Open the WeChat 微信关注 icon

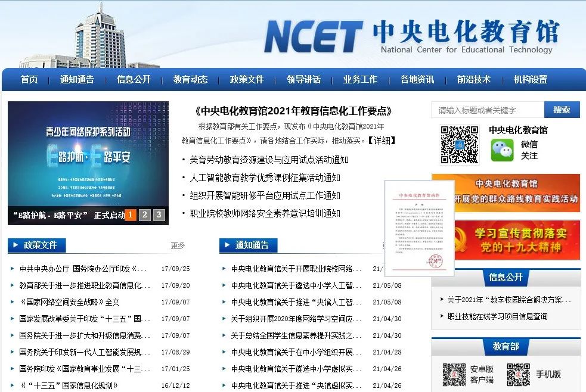(502, 150)
